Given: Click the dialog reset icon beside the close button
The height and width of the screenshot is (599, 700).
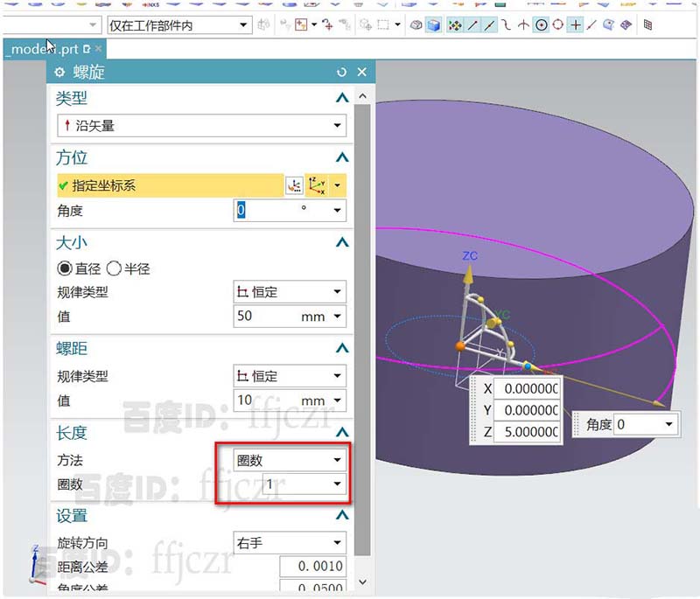Looking at the screenshot, I should coord(341,73).
